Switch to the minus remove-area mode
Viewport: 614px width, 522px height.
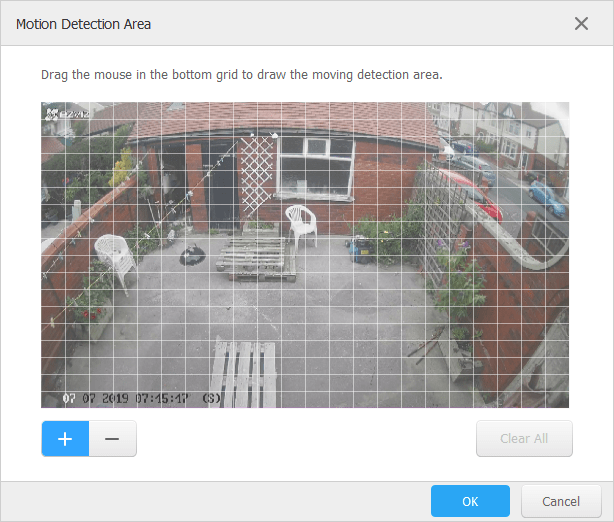click(x=112, y=439)
